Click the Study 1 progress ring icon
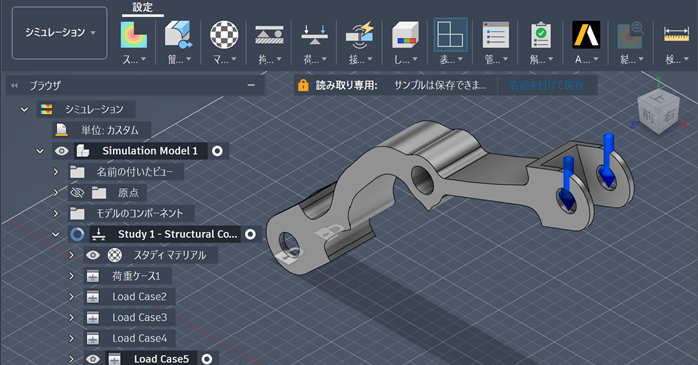698x365 pixels. tap(77, 234)
